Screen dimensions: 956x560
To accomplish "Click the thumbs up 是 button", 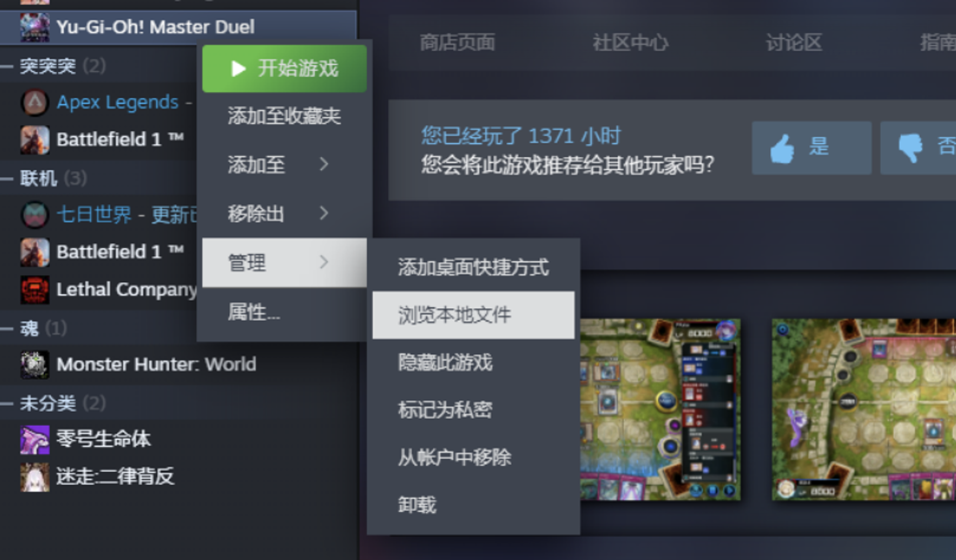I will tap(811, 148).
